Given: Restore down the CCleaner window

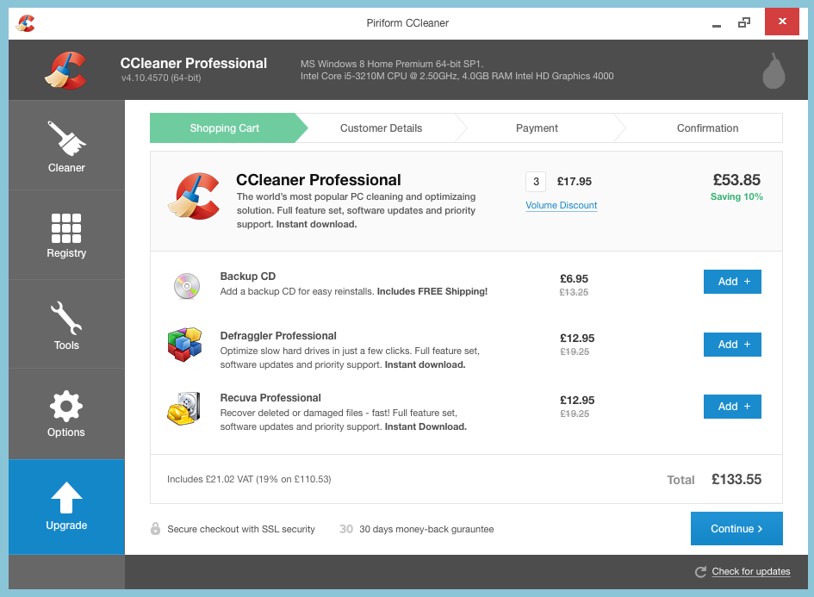Looking at the screenshot, I should click(744, 22).
